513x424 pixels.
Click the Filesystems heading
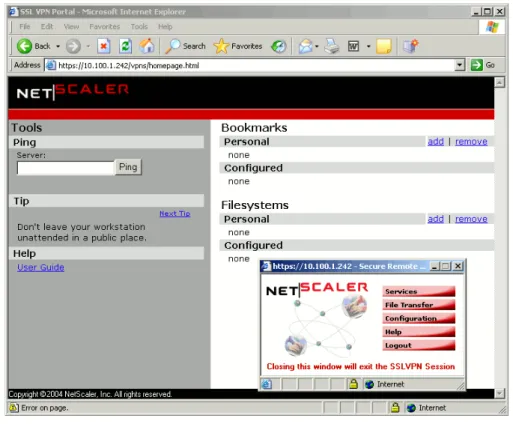(x=255, y=205)
